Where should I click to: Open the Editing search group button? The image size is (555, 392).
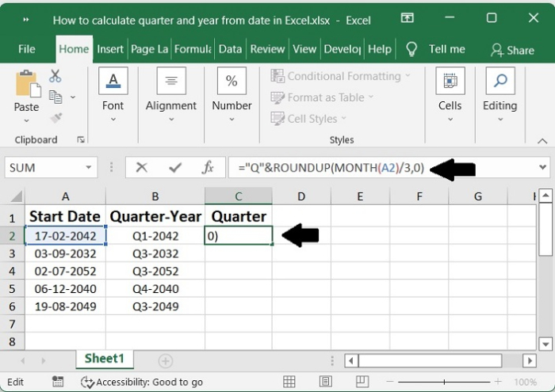pyautogui.click(x=500, y=81)
